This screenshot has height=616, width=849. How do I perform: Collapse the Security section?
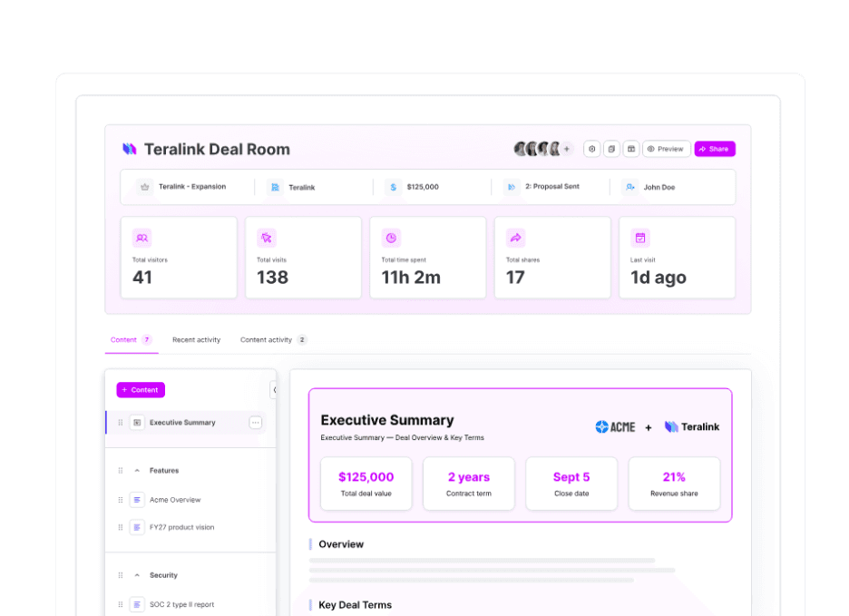[137, 575]
